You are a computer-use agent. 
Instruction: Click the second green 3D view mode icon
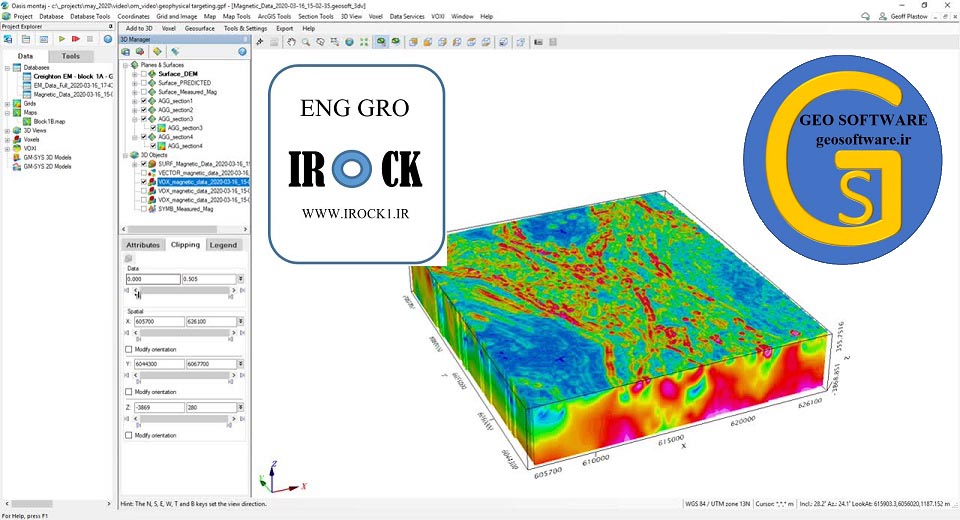[x=396, y=42]
